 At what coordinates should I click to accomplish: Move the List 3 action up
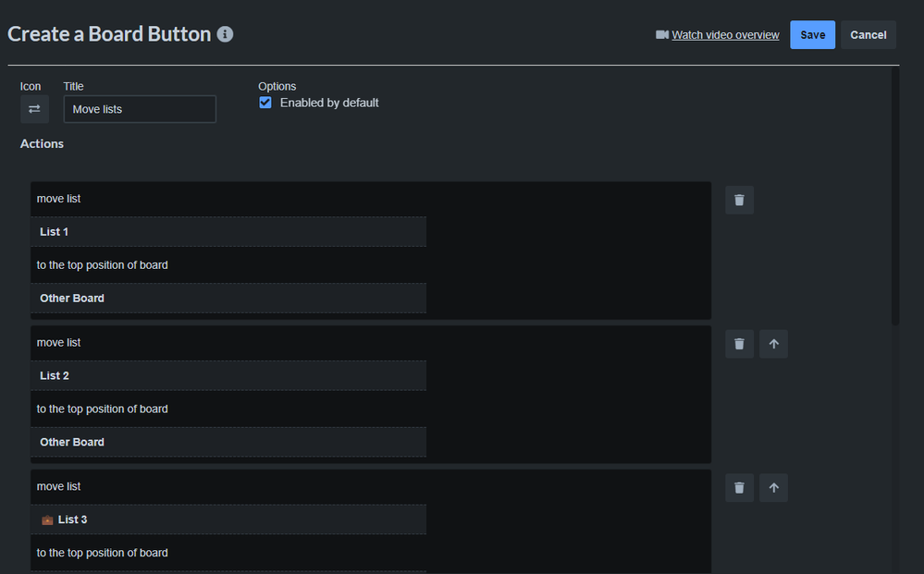pos(773,488)
